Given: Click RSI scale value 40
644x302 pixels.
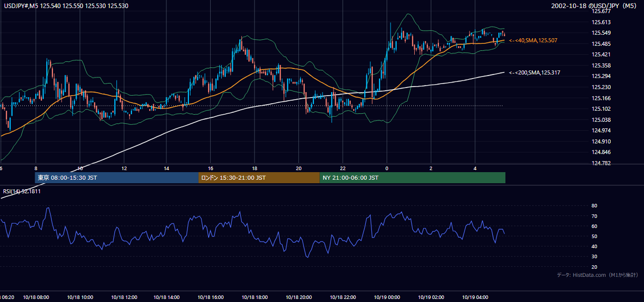Looking at the screenshot, I should (x=595, y=246).
